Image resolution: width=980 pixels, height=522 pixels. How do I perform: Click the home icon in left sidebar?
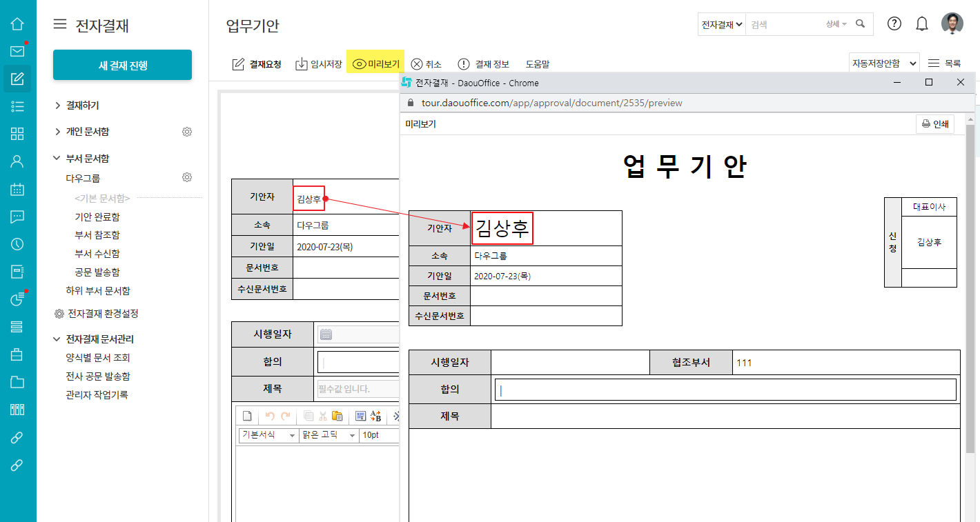(17, 24)
